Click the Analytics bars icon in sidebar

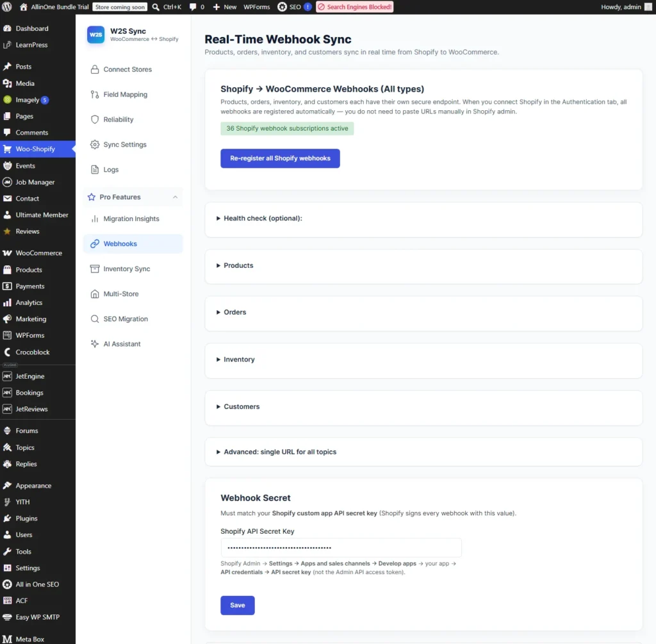click(7, 302)
